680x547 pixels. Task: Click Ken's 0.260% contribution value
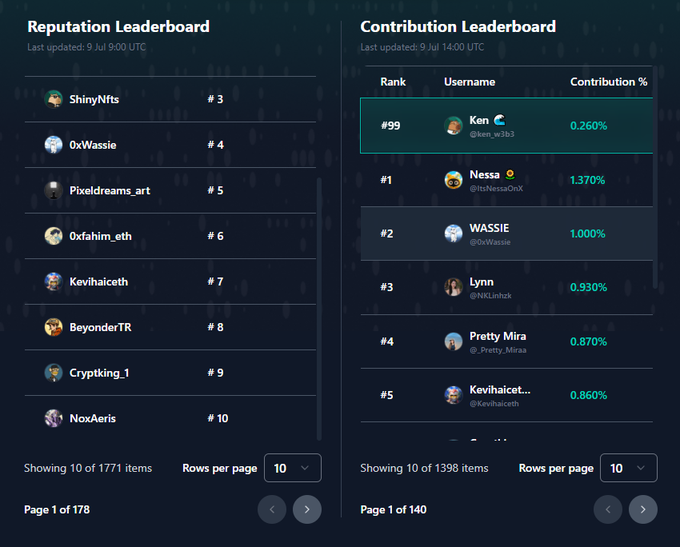point(588,126)
